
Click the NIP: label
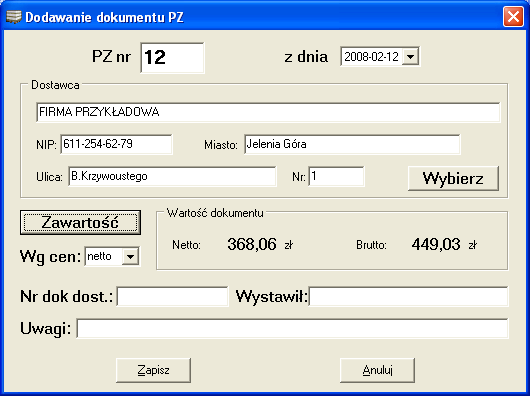coord(46,145)
